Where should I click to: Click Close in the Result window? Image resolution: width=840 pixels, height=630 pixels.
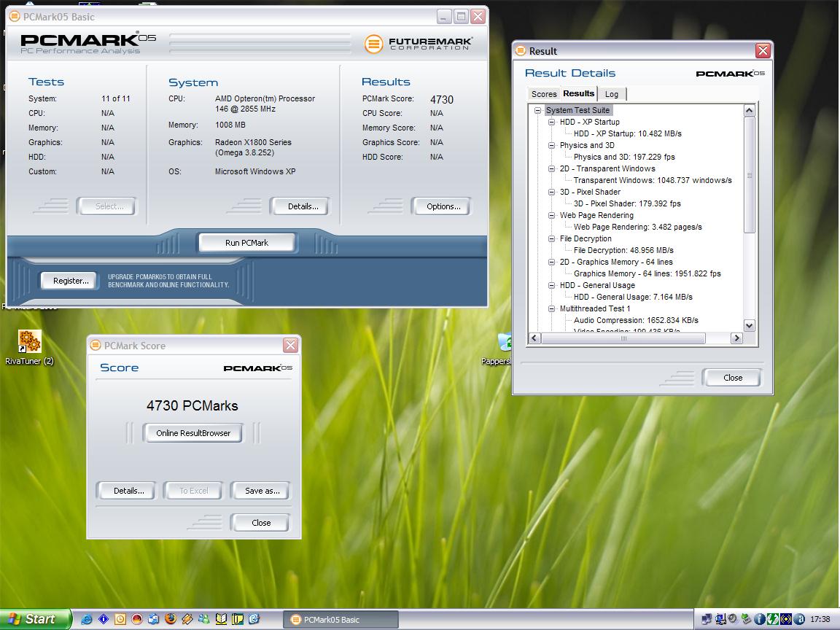732,378
